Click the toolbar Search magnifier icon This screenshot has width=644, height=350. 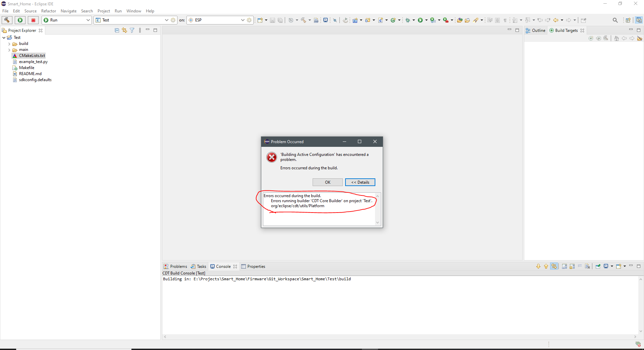[x=615, y=20]
